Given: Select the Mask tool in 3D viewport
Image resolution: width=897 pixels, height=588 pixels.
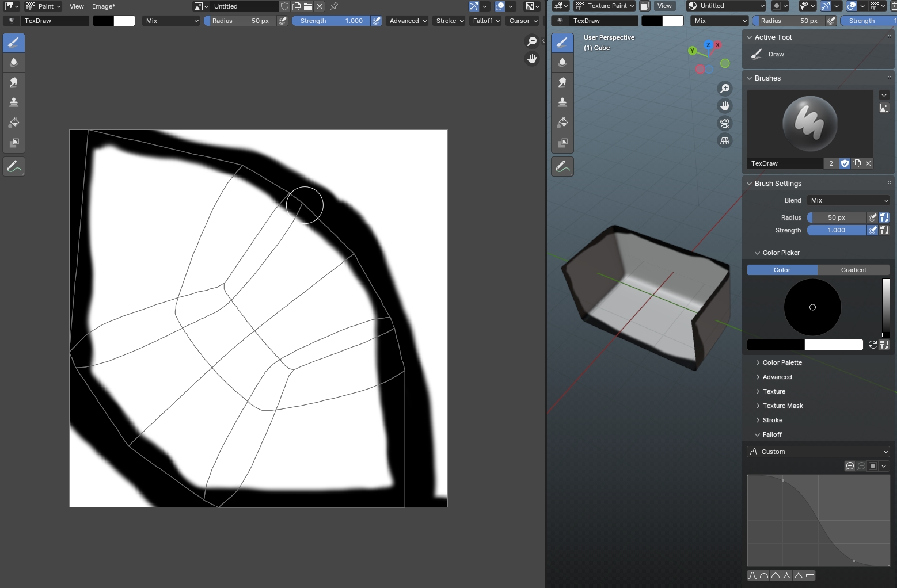Looking at the screenshot, I should point(562,143).
